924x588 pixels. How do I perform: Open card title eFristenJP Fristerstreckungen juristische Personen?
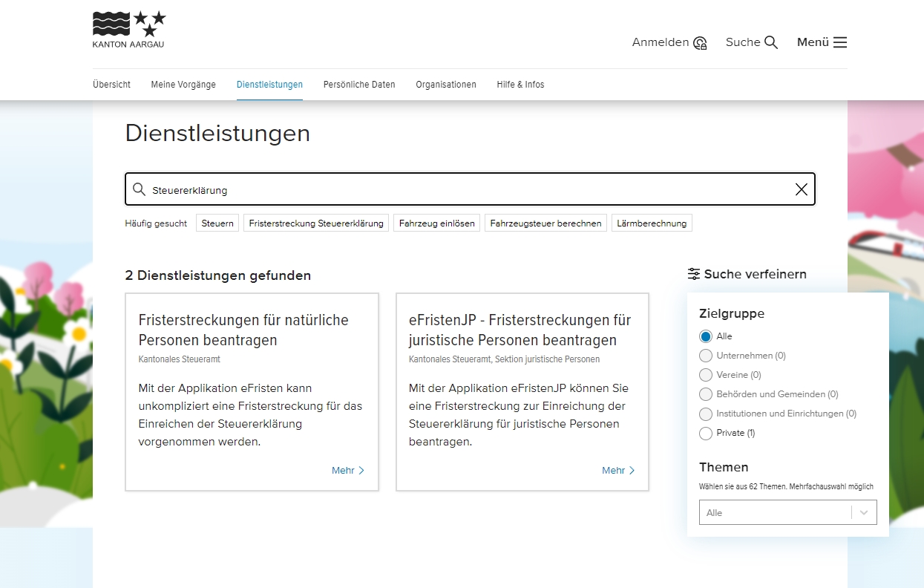click(520, 330)
